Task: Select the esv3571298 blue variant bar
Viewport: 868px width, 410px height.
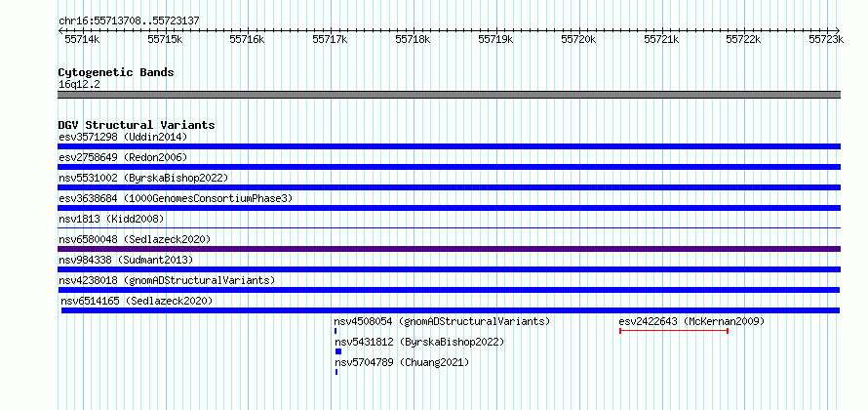Action: pos(449,146)
